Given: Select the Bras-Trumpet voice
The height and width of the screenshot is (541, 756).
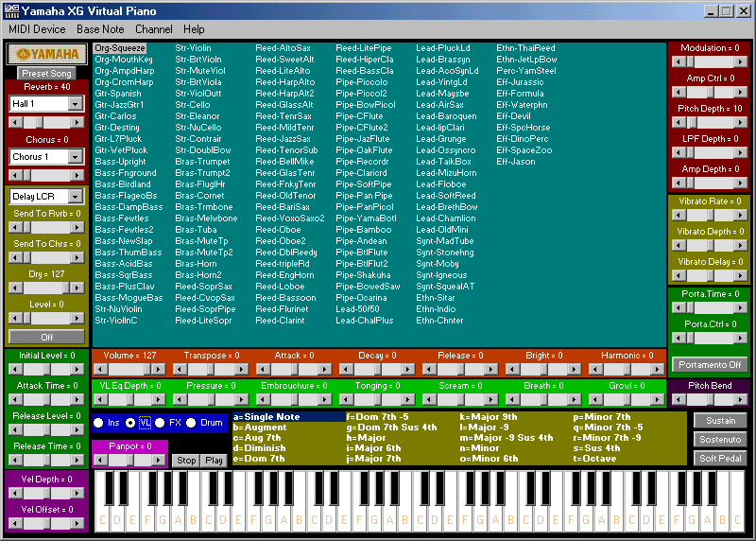Looking at the screenshot, I should [x=202, y=162].
